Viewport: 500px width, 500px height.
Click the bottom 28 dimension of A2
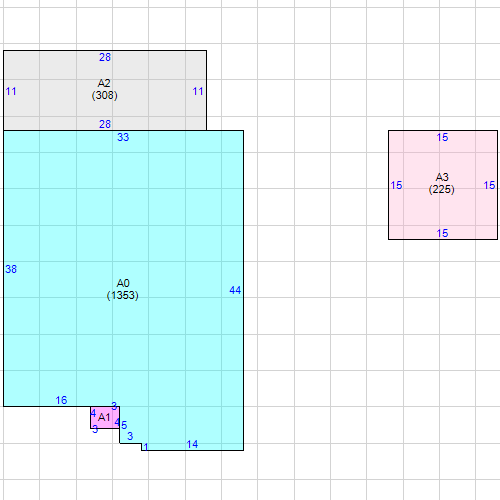pos(105,124)
